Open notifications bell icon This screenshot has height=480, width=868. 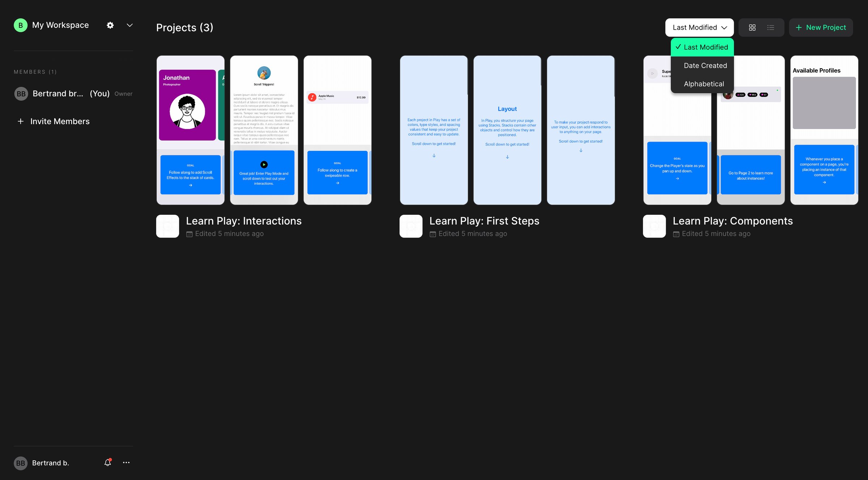coord(108,463)
